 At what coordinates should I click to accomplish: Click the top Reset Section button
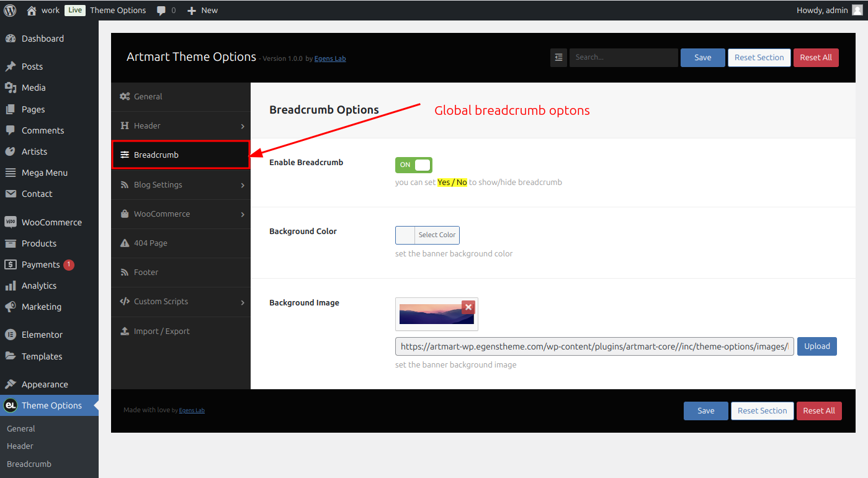[x=759, y=58]
